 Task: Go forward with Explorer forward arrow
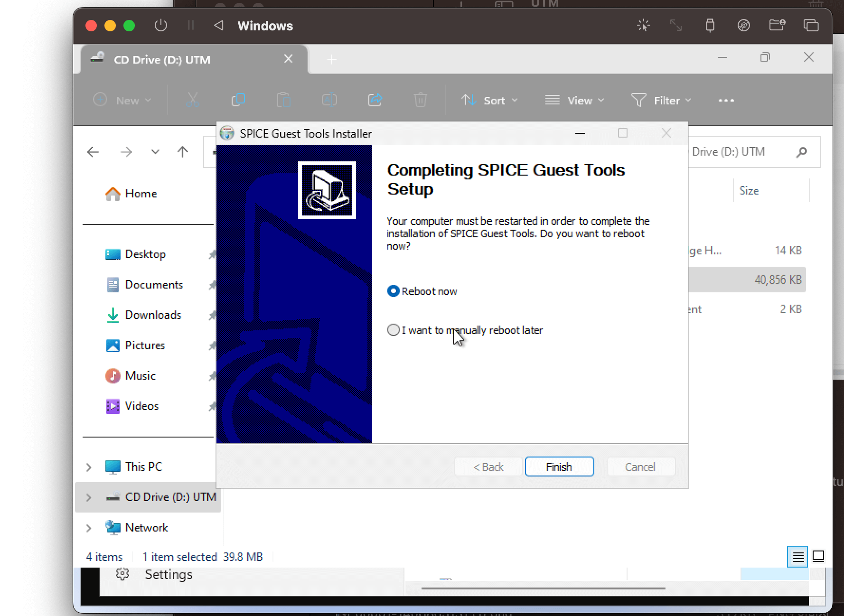(x=126, y=152)
